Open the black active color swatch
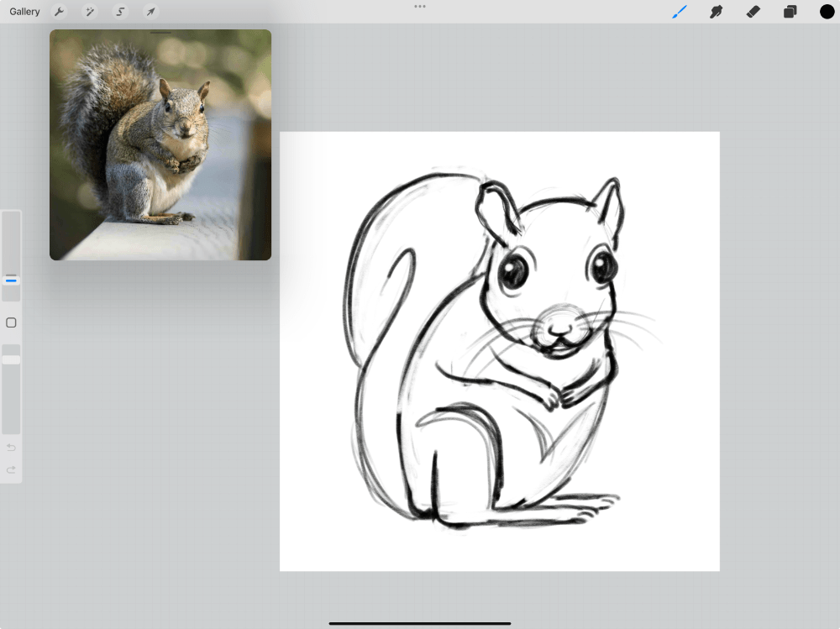Image resolution: width=840 pixels, height=629 pixels. click(x=827, y=12)
